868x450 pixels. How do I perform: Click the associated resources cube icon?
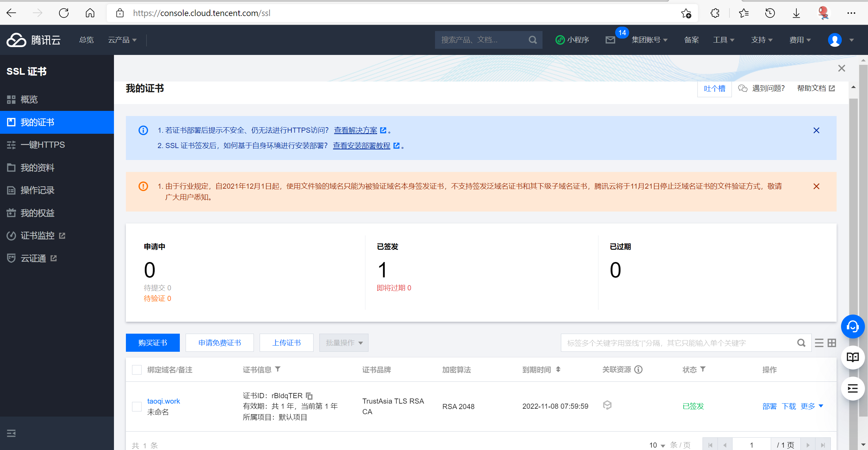607,405
